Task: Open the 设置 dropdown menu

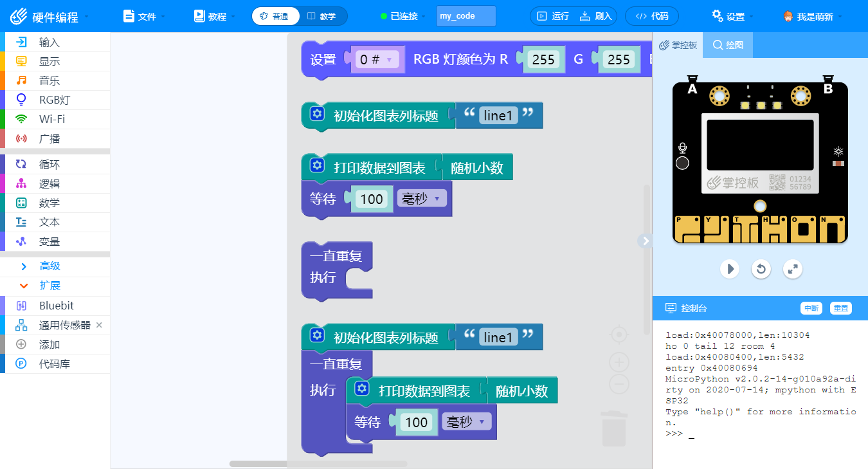Action: tap(733, 16)
